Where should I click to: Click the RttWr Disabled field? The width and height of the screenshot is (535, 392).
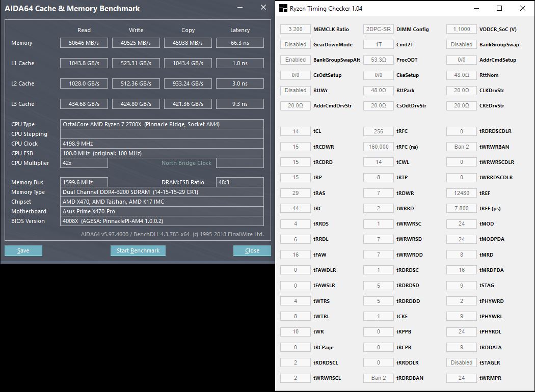tap(296, 90)
